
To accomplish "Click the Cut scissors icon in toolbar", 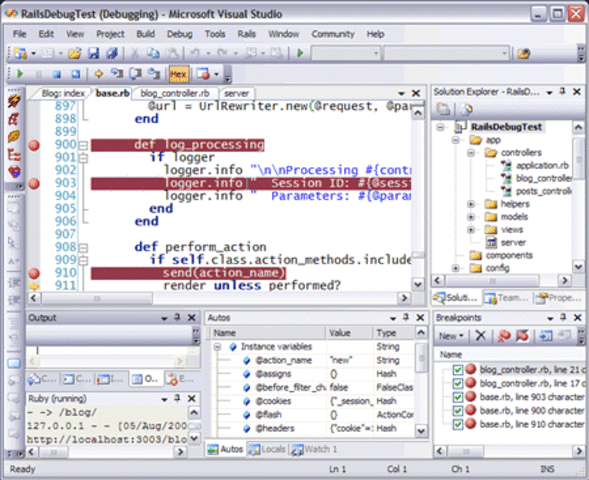I will (134, 53).
